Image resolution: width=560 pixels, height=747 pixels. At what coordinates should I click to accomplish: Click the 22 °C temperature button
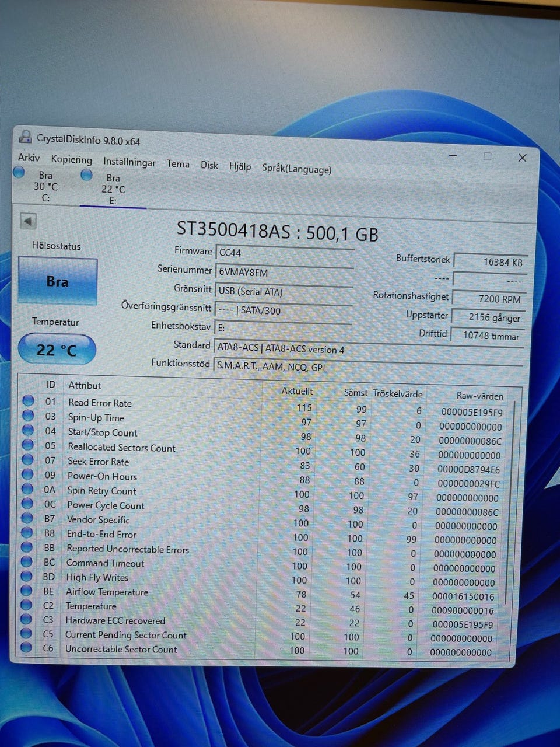pos(57,350)
